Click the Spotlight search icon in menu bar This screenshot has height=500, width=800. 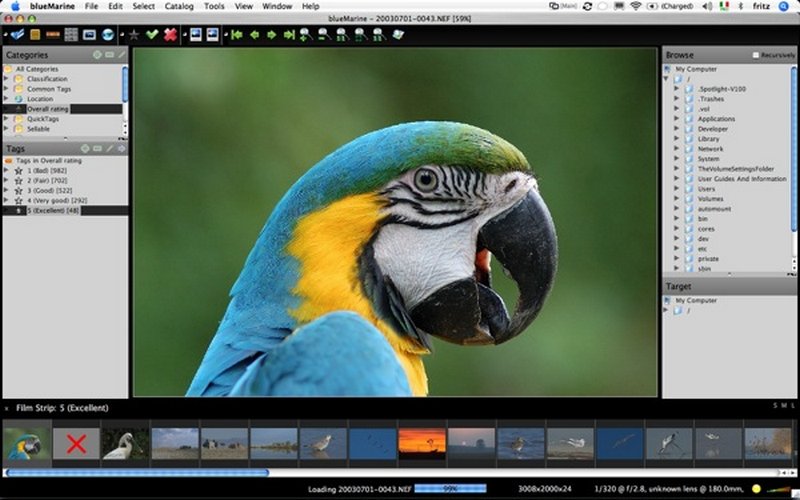click(x=786, y=6)
